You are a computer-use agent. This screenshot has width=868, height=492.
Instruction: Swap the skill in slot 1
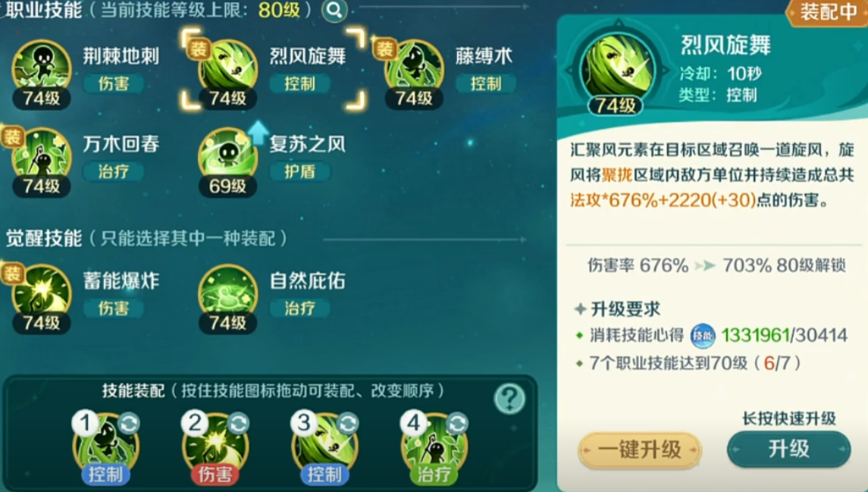[x=128, y=424]
